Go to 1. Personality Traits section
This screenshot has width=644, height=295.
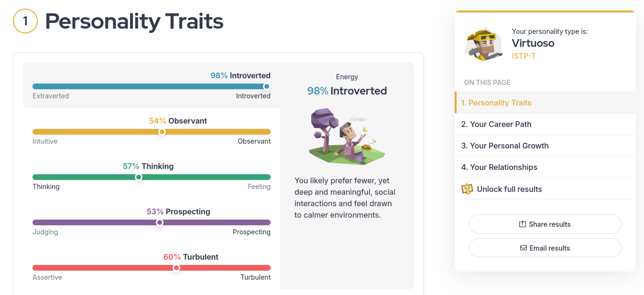[x=545, y=103]
